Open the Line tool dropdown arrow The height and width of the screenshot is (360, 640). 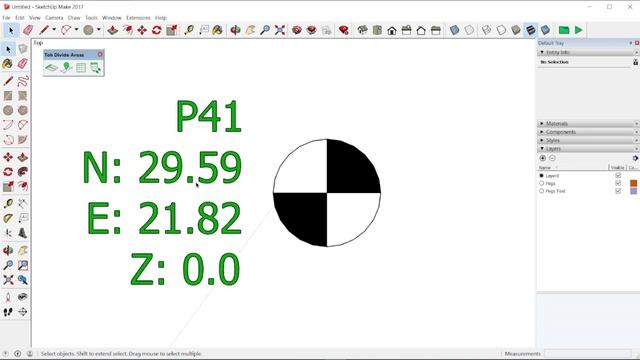(53, 30)
